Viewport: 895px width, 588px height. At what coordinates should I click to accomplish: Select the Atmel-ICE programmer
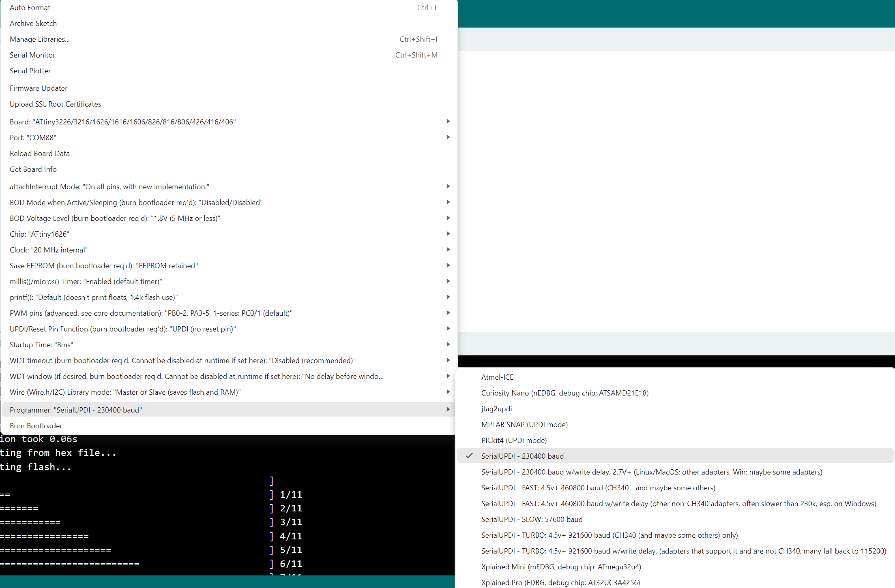point(497,377)
